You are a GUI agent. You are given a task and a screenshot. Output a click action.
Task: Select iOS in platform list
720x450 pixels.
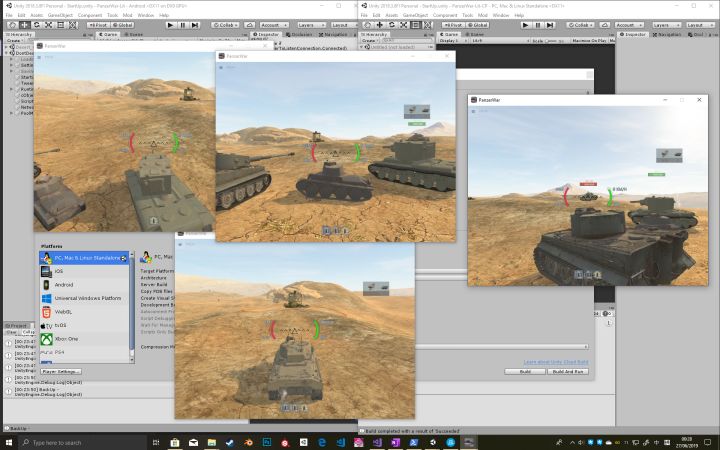pyautogui.click(x=84, y=271)
